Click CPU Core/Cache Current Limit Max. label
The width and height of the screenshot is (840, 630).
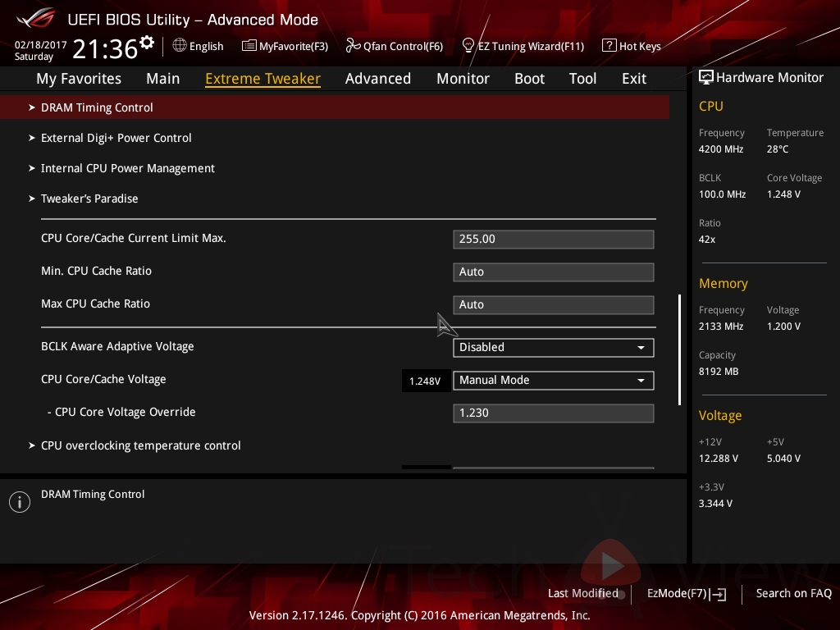tap(134, 238)
